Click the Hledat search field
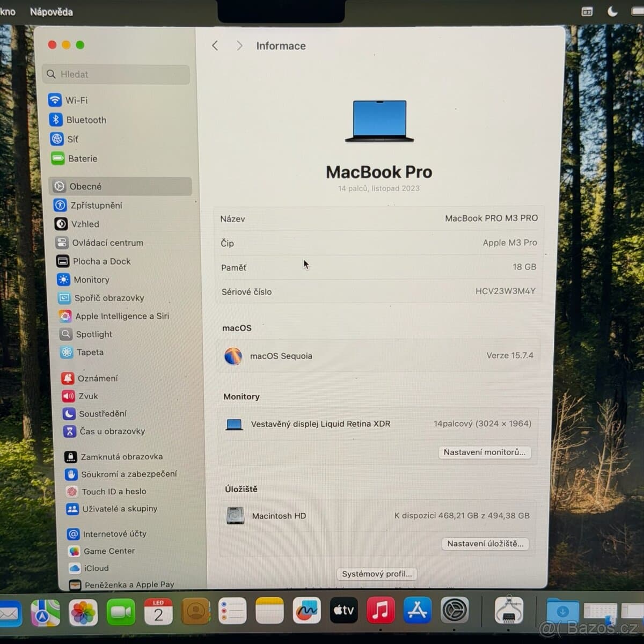This screenshot has width=644, height=644. pyautogui.click(x=116, y=74)
